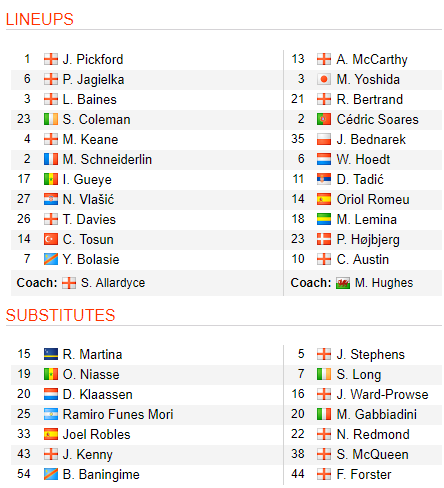Click the Wales flag beside coach M. Hughes

pyautogui.click(x=343, y=283)
